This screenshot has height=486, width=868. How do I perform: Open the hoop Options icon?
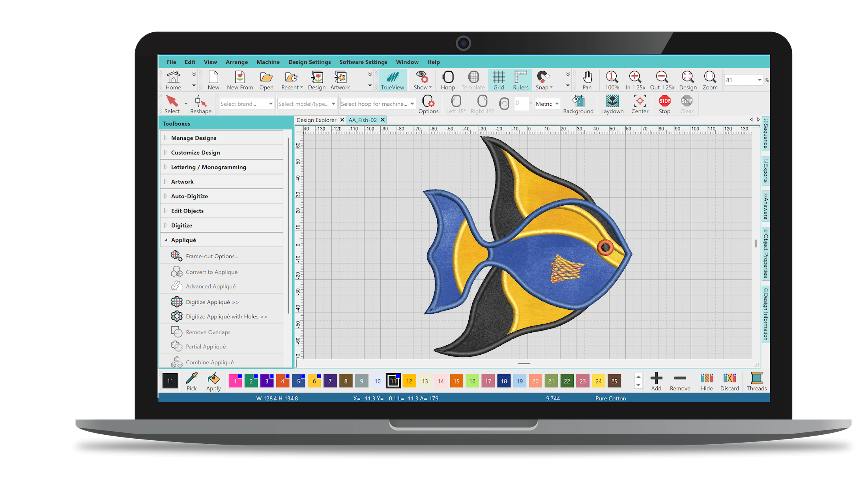(x=428, y=104)
